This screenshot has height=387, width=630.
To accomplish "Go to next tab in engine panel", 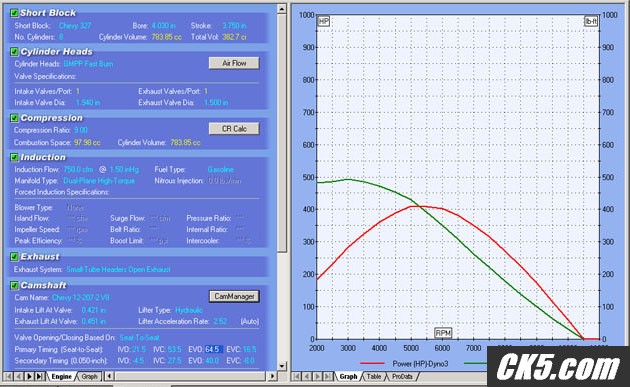I will tap(29, 377).
